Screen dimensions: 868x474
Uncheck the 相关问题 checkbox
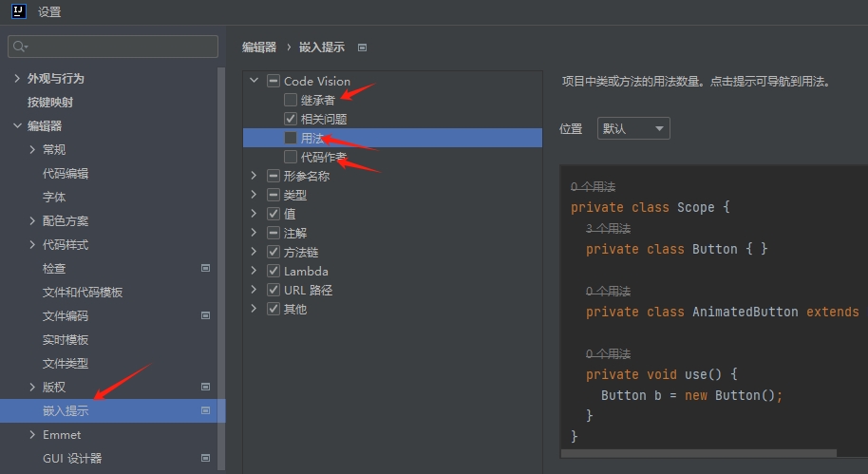click(x=290, y=119)
